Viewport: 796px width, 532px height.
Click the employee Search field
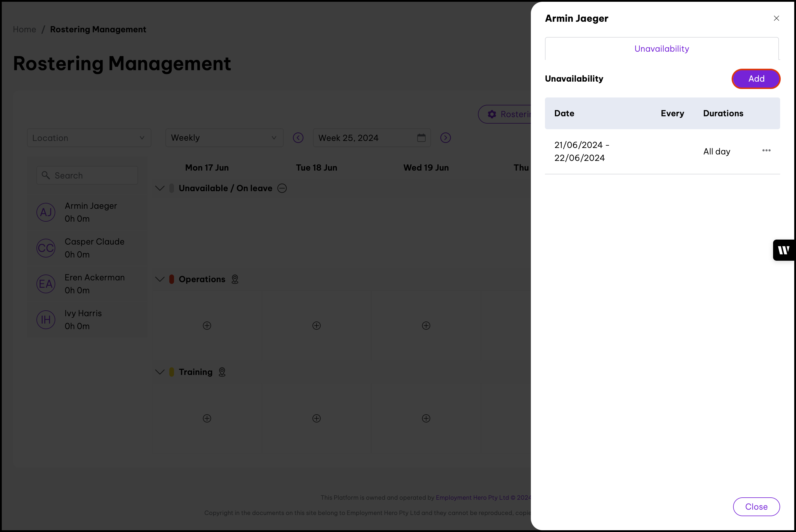pos(87,175)
